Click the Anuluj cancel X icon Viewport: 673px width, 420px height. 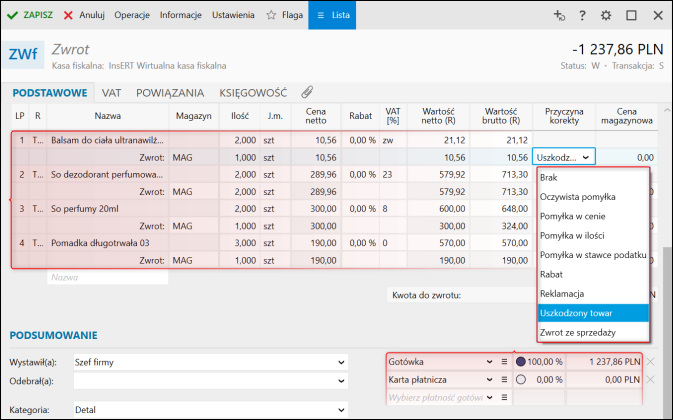(x=68, y=16)
